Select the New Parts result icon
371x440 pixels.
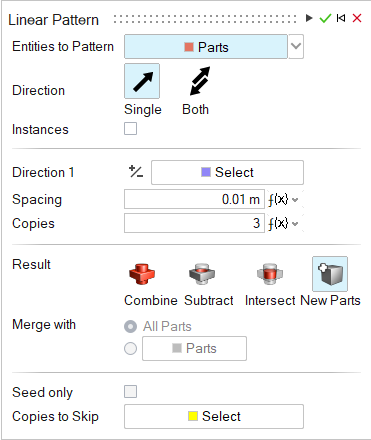point(330,274)
